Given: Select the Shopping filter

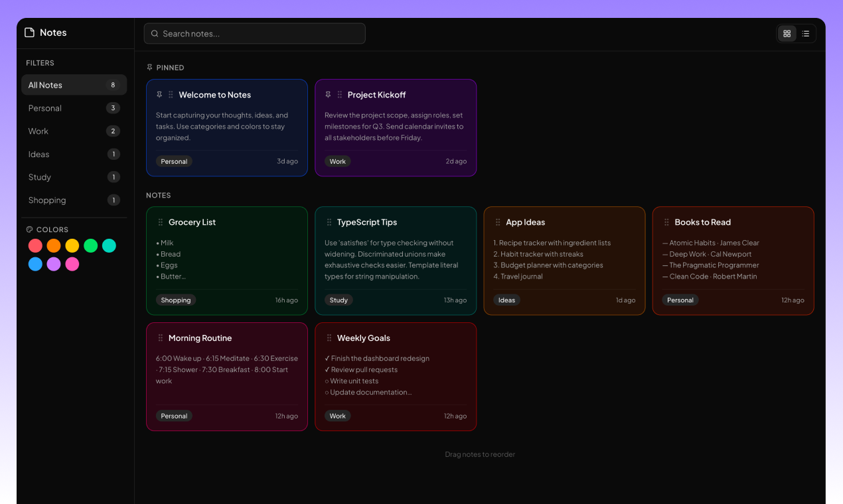Looking at the screenshot, I should [74, 200].
